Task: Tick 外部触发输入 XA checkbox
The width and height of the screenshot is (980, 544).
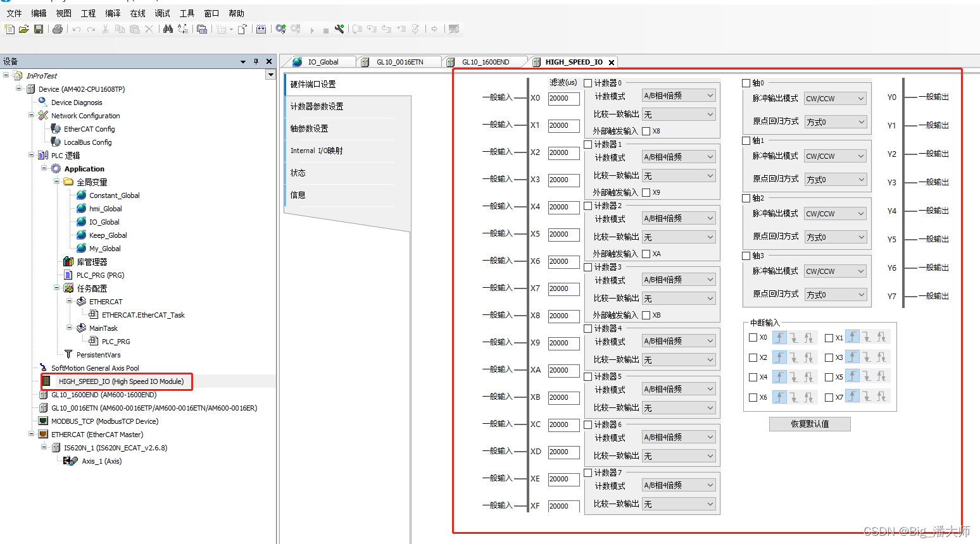Action: pyautogui.click(x=646, y=254)
